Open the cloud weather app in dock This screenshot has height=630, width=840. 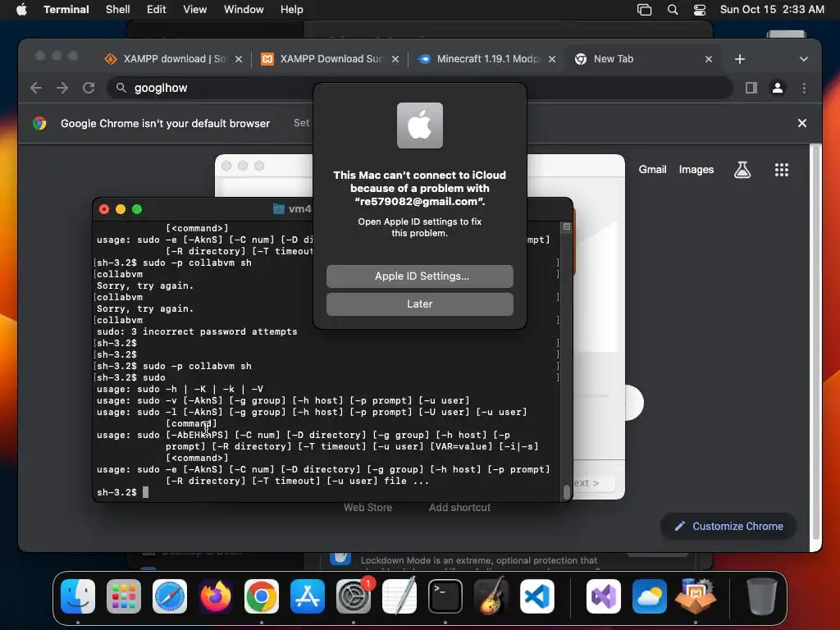coord(650,596)
